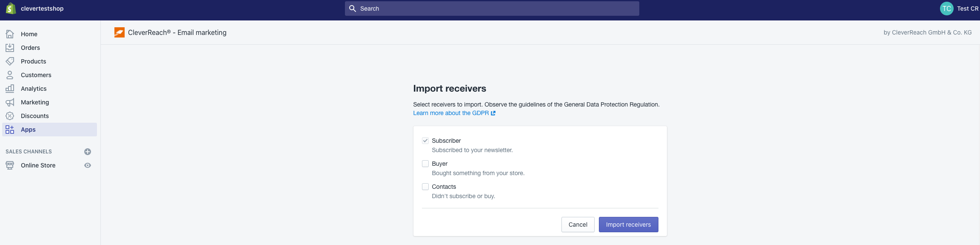Enable the Buyer checkbox
Screen dimensions: 980x245
[x=425, y=164]
